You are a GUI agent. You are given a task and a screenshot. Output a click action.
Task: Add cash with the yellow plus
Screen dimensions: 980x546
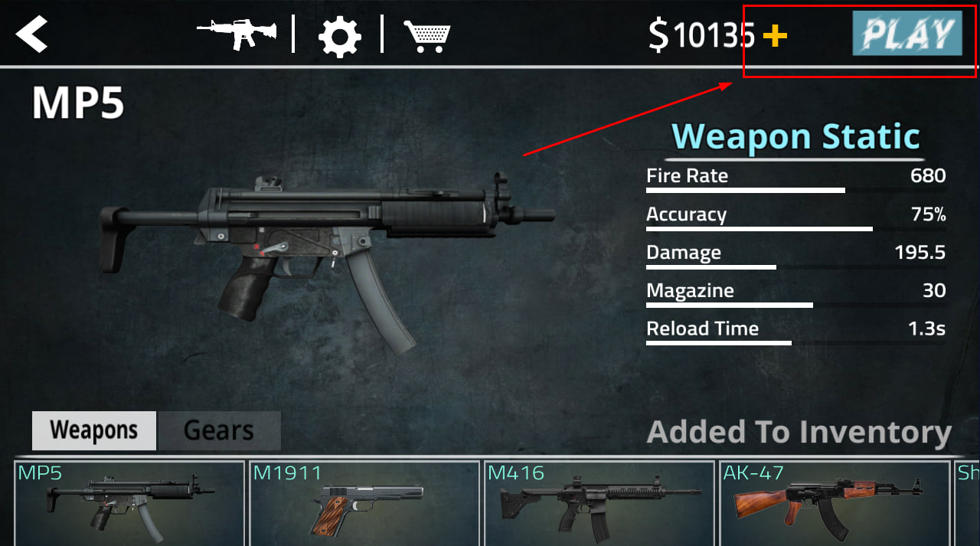pos(775,35)
